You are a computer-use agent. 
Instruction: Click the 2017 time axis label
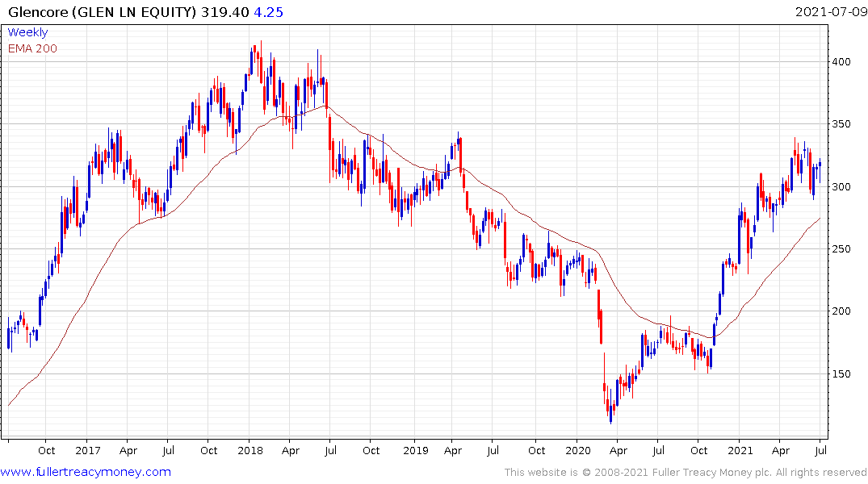click(87, 450)
